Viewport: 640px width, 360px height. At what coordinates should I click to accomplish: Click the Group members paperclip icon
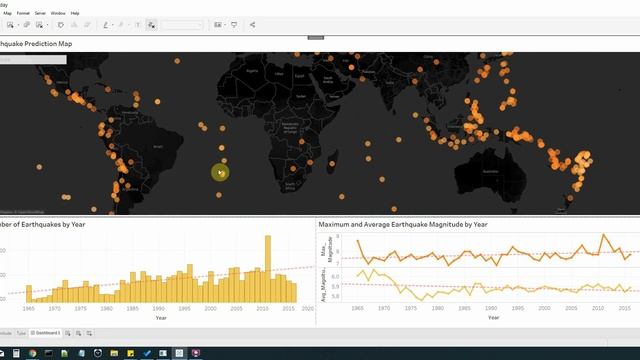click(121, 25)
